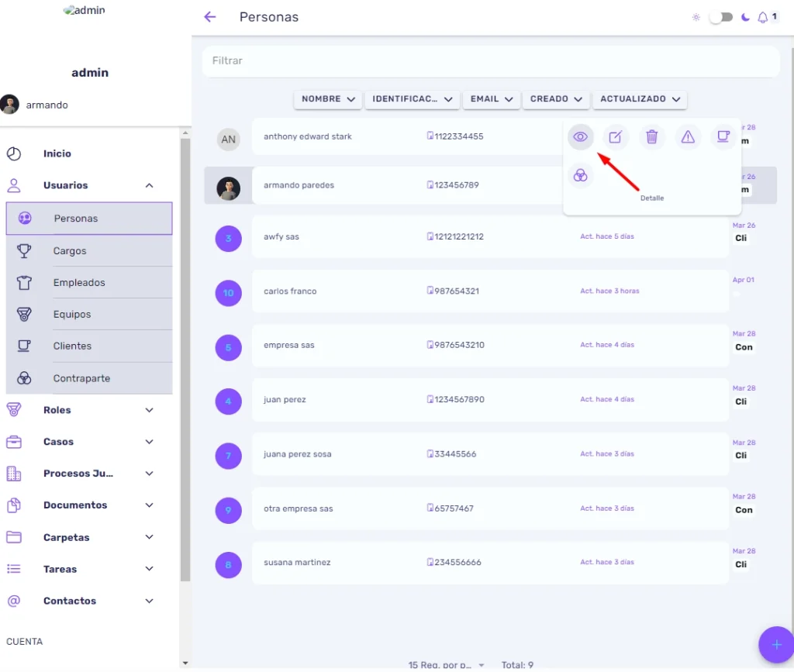Image resolution: width=794 pixels, height=672 pixels.
Task: Open Contraparte via its sidebar circles icon
Action: (24, 378)
